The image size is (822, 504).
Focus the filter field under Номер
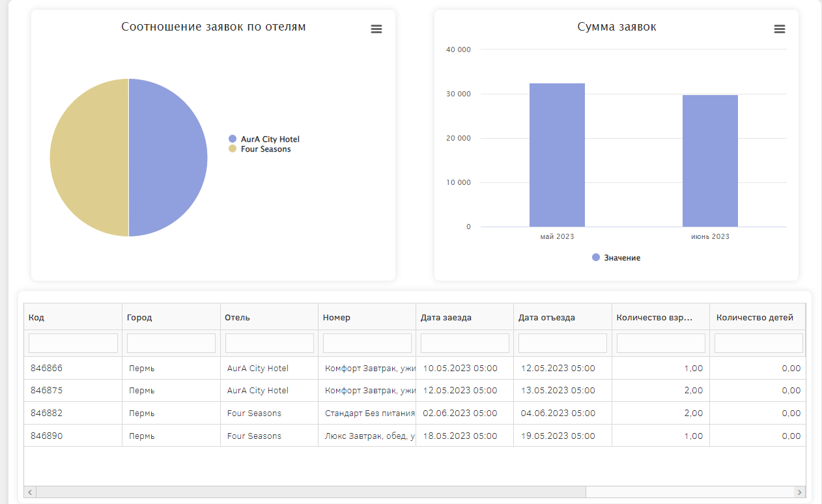coord(367,343)
